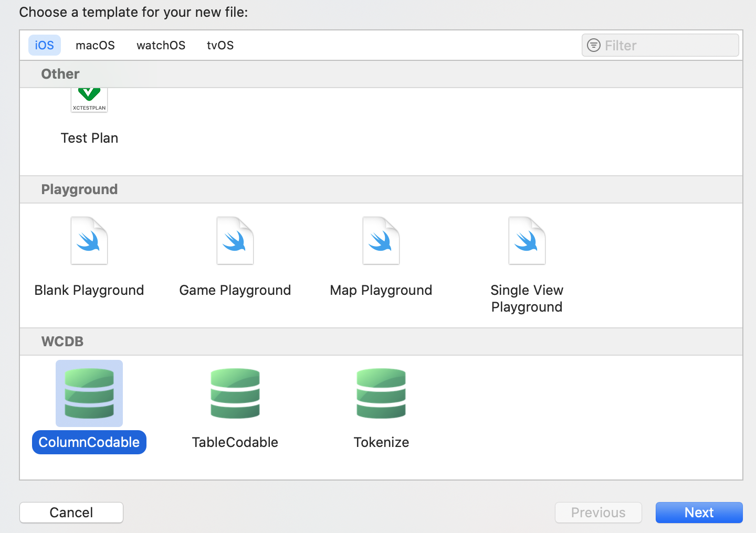This screenshot has height=533, width=756.
Task: Click the WCDB section header
Action: 381,342
